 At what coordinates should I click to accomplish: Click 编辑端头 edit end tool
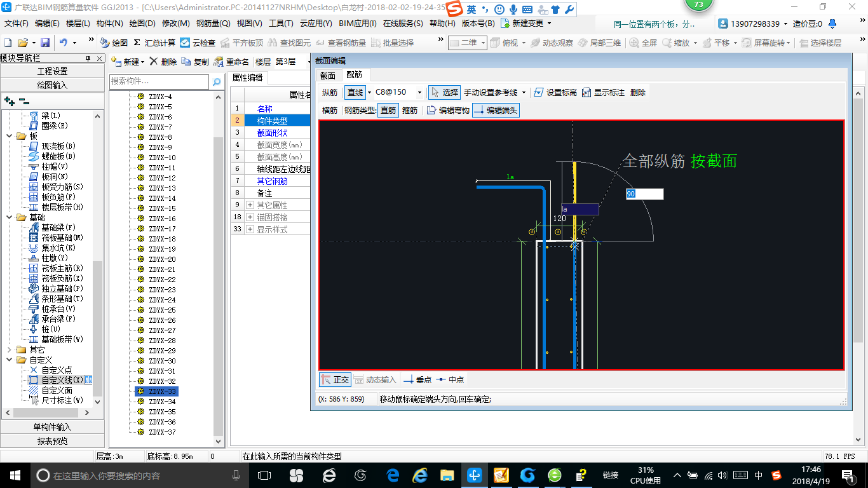(x=496, y=110)
